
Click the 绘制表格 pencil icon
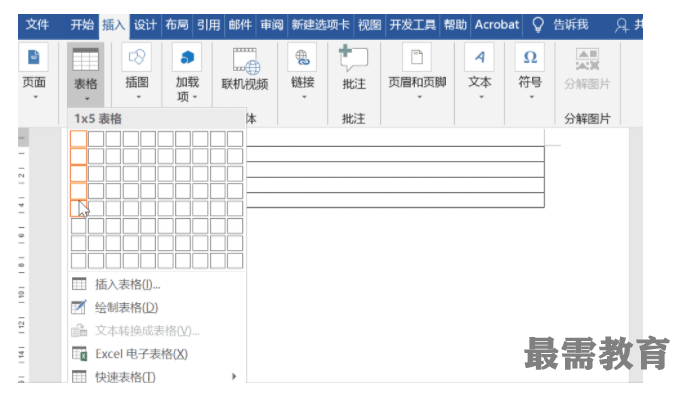click(79, 307)
